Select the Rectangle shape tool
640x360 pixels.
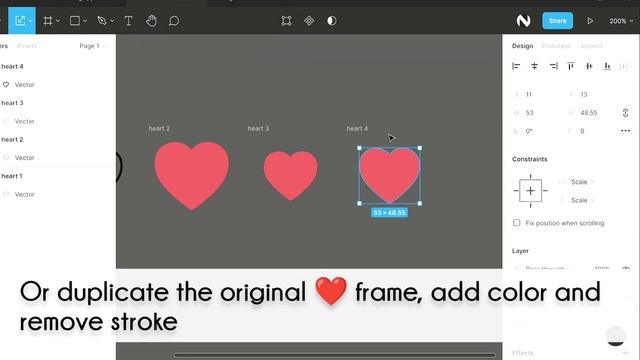(75, 21)
